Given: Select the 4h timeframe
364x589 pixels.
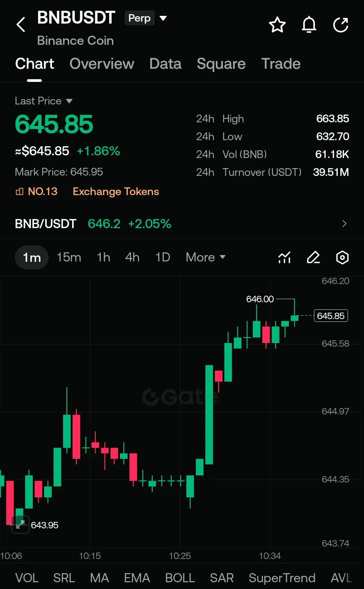Looking at the screenshot, I should pos(132,257).
